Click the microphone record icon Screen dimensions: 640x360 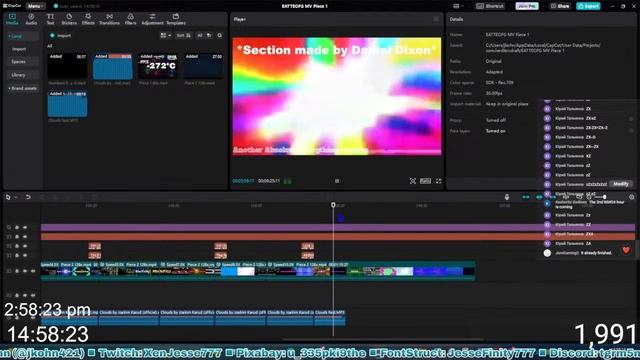[x=507, y=197]
